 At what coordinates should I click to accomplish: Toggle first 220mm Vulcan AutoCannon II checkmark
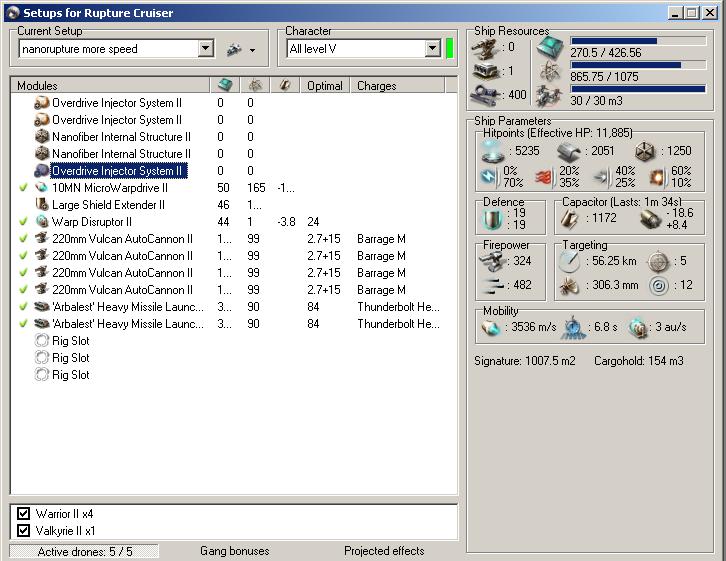click(x=23, y=239)
